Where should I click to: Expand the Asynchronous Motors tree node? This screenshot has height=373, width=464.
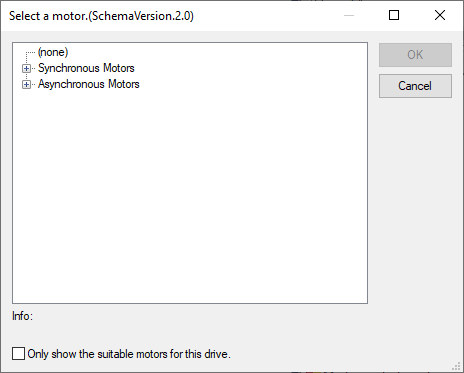click(26, 85)
